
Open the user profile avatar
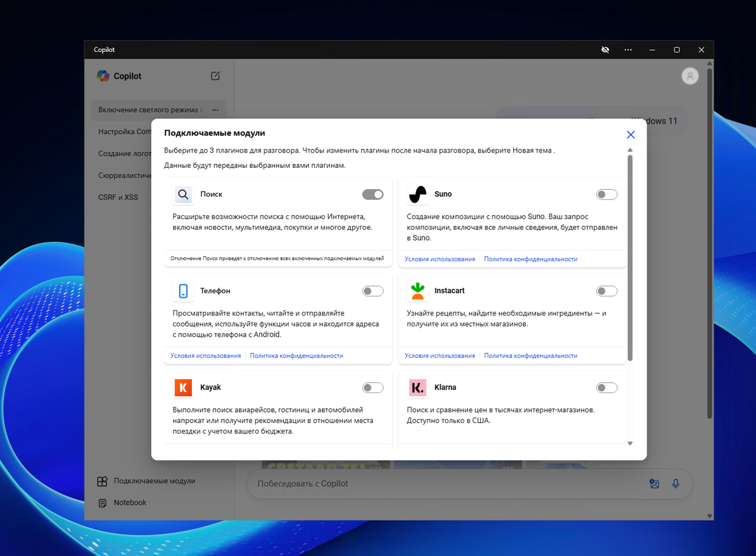coord(690,76)
